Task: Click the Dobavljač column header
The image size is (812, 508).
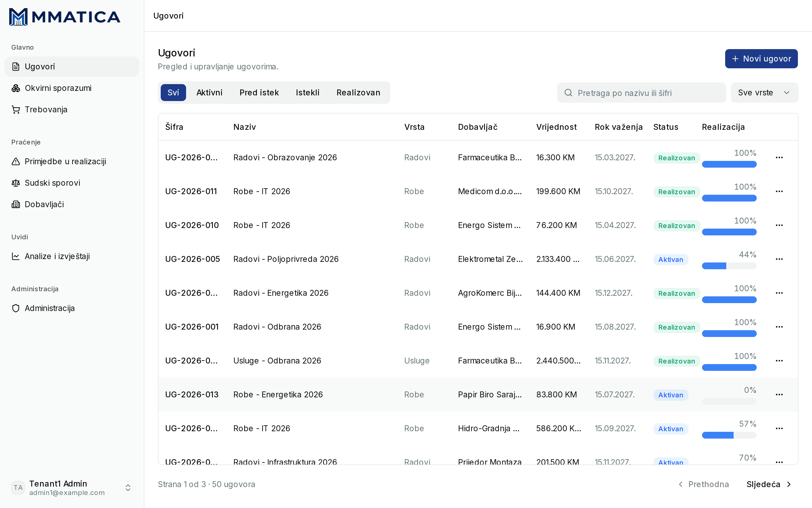Action: (478, 127)
